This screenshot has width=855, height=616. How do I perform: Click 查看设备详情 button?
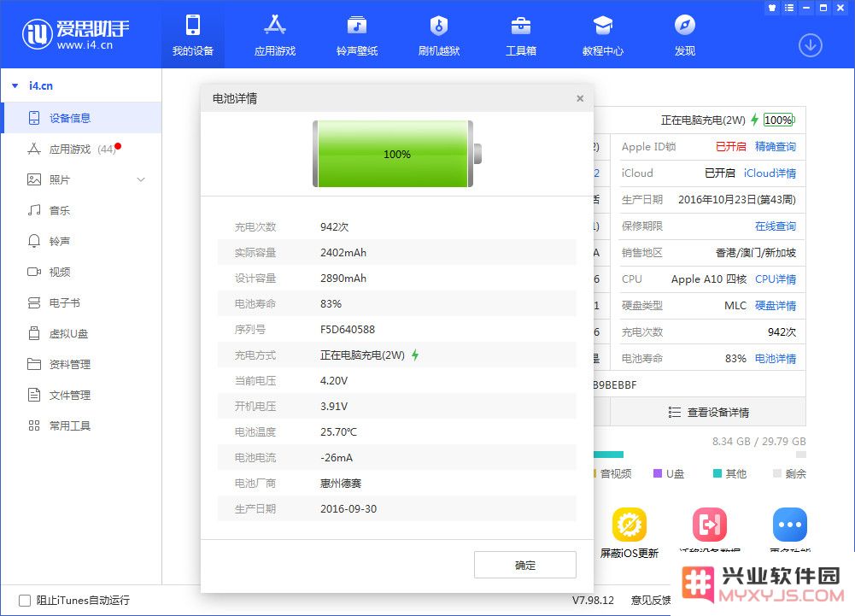708,412
